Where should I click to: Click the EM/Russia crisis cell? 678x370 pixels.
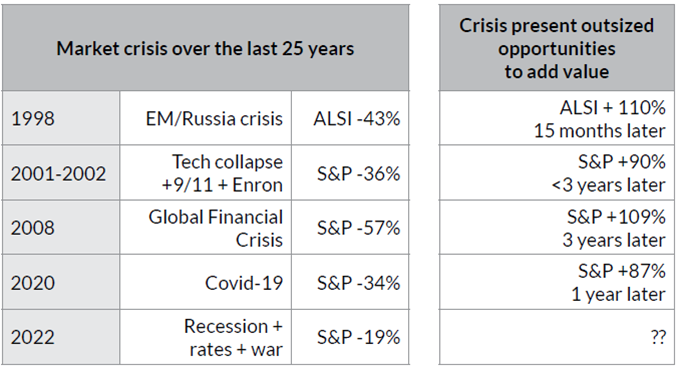click(x=206, y=118)
